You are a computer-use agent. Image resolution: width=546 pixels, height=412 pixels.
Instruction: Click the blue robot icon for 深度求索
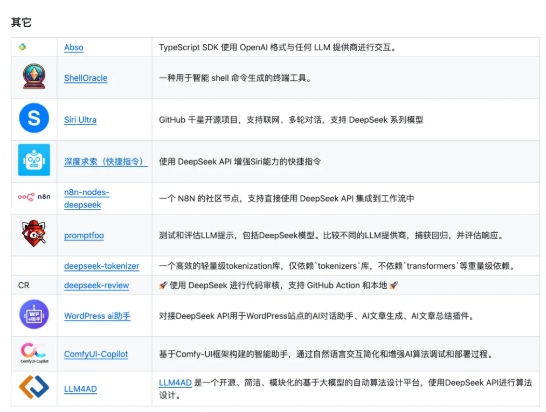coord(34,160)
